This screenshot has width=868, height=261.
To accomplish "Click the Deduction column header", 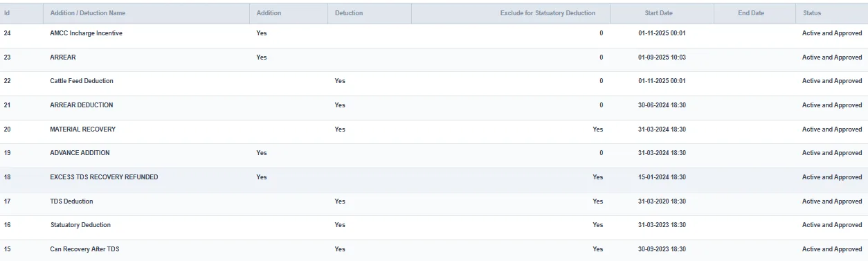I will coord(370,13).
